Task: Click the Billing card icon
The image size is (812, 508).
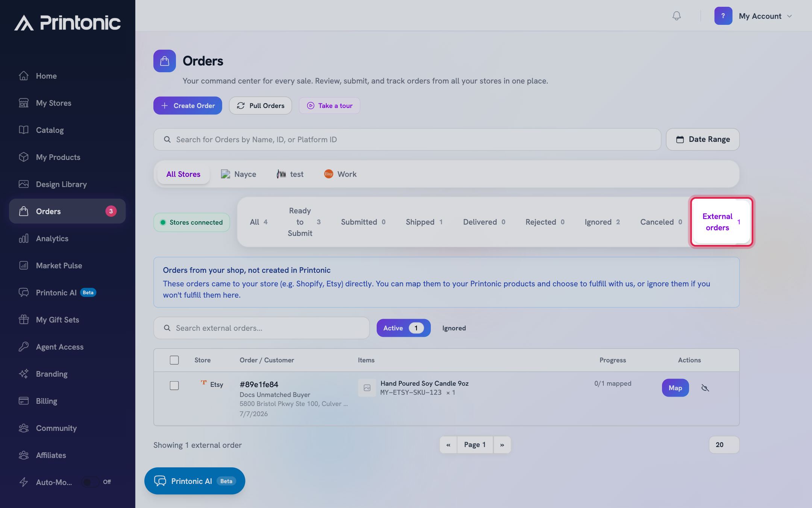Action: 24,401
